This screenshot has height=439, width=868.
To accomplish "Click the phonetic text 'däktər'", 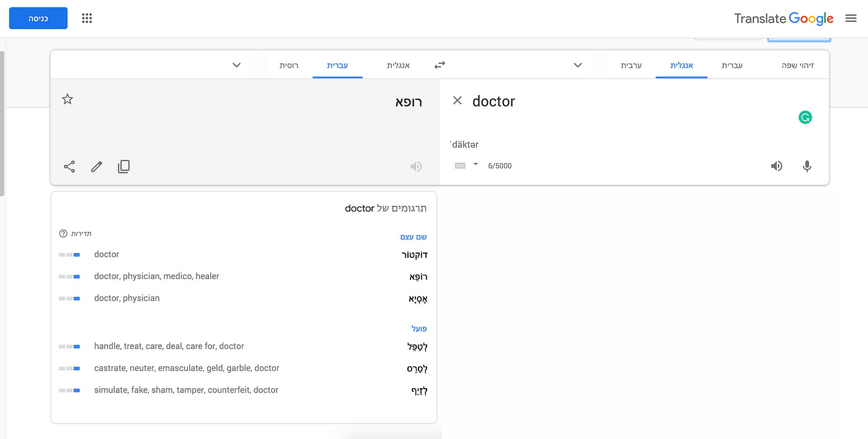I will [464, 144].
